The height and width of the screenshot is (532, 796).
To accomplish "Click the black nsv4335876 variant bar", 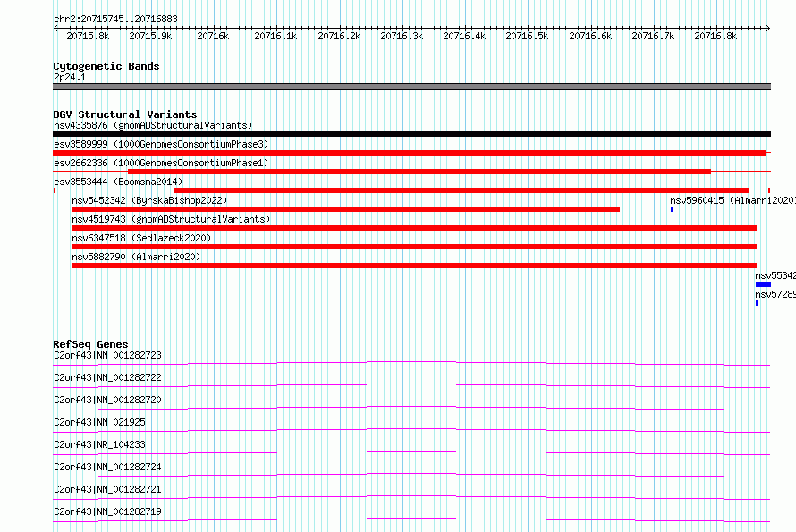I will point(411,134).
